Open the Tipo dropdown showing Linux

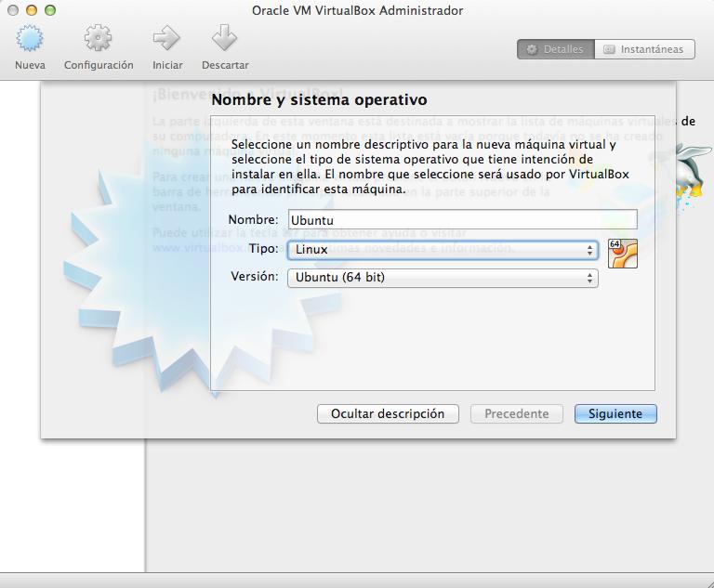(x=442, y=250)
